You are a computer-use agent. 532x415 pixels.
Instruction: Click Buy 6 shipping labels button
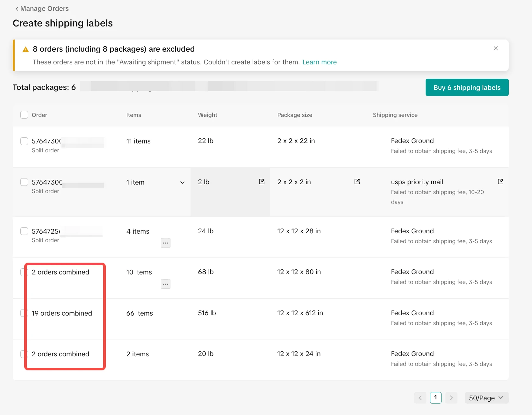tap(467, 87)
